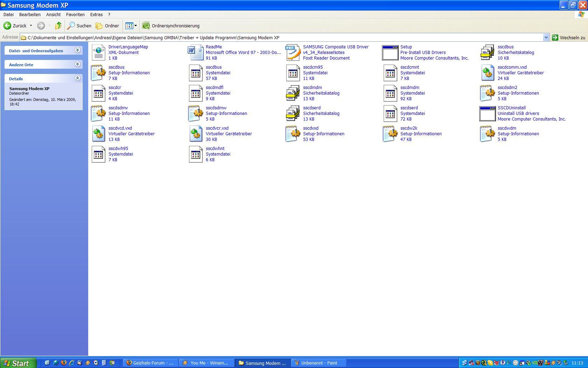Select the sscdmdm Systemdatei 92 KB icon
The width and height of the screenshot is (588, 368).
[390, 93]
